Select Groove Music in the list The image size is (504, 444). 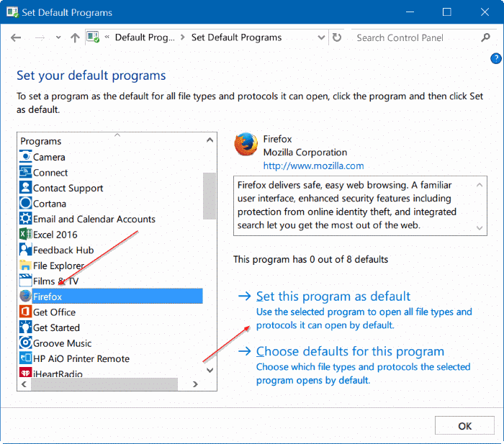pos(63,343)
